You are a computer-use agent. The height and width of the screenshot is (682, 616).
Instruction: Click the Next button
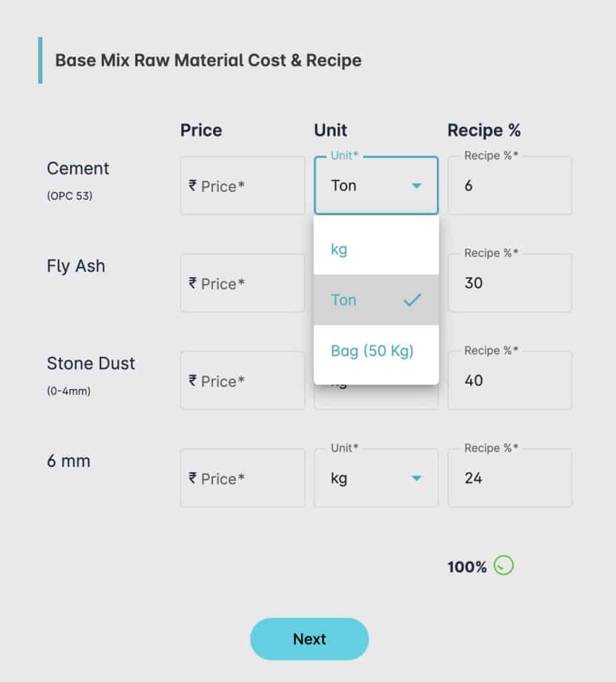pos(309,639)
